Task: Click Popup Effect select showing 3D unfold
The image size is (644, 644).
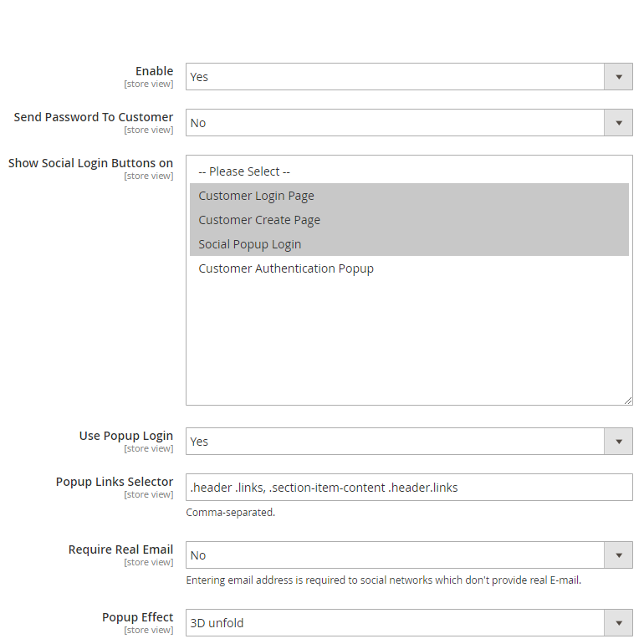Action: pos(393,623)
